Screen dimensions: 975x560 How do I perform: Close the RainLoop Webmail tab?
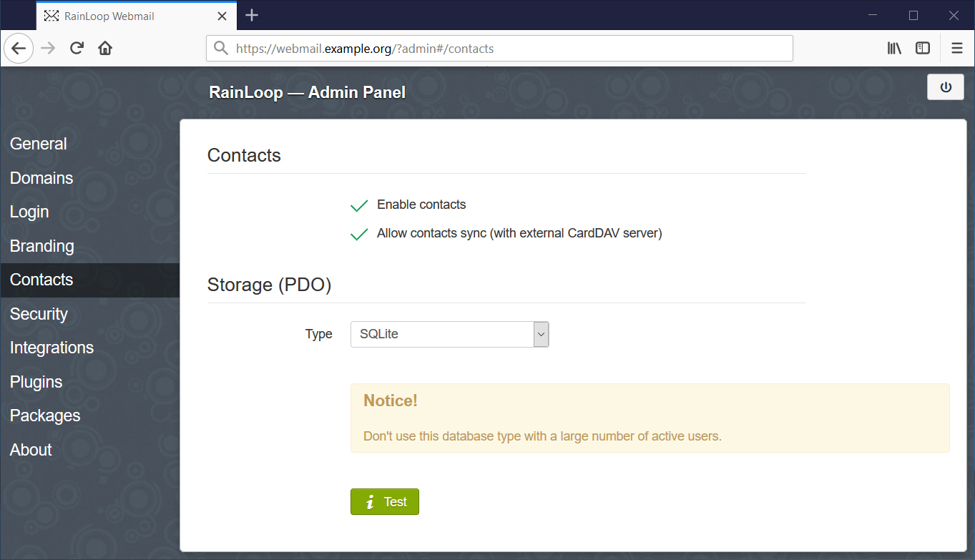(222, 16)
